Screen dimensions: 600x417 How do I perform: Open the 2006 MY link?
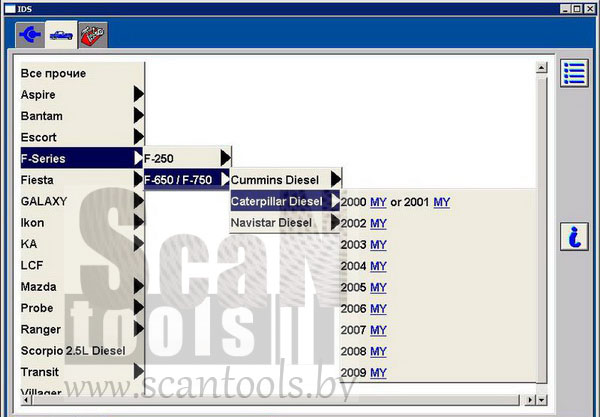click(378, 309)
